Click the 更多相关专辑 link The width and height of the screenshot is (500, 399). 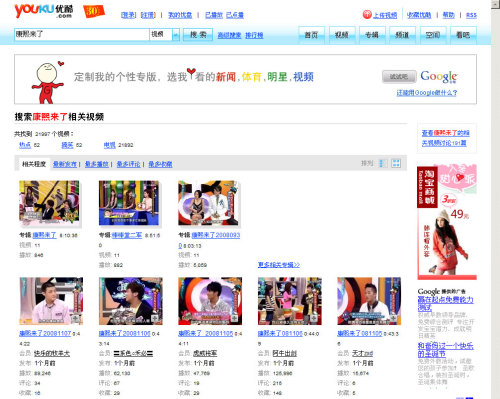coord(279,265)
